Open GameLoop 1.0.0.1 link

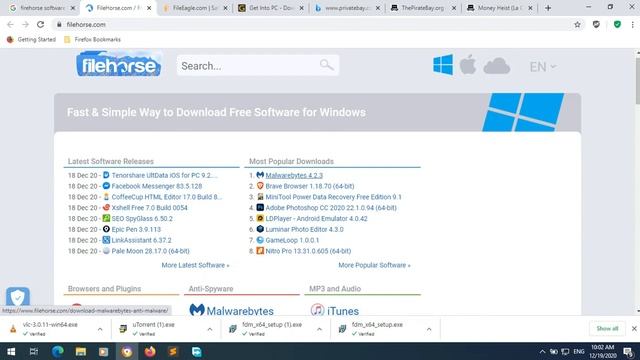tap(292, 240)
